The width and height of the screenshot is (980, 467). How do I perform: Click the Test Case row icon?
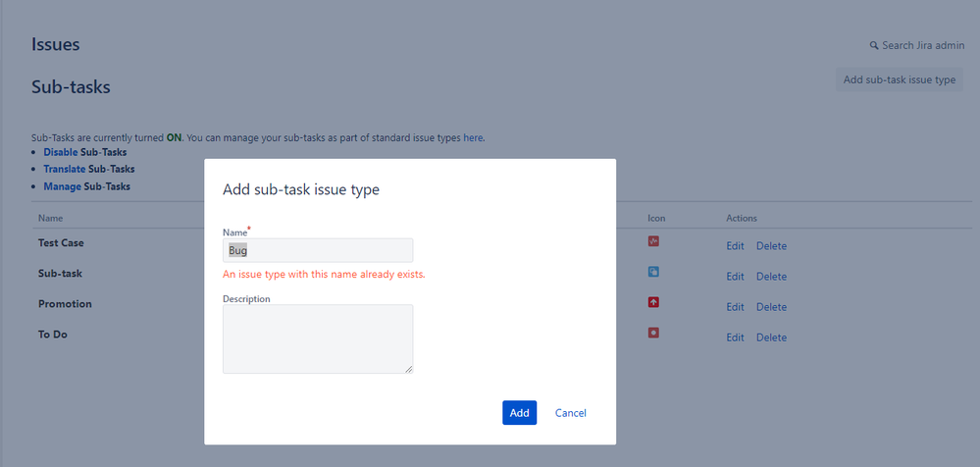653,240
